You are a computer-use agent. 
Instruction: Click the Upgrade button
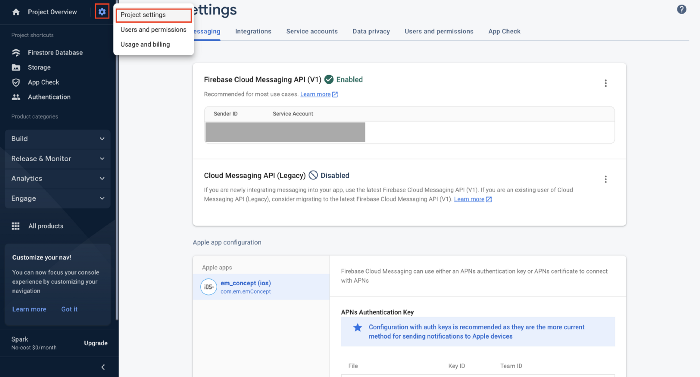click(96, 343)
